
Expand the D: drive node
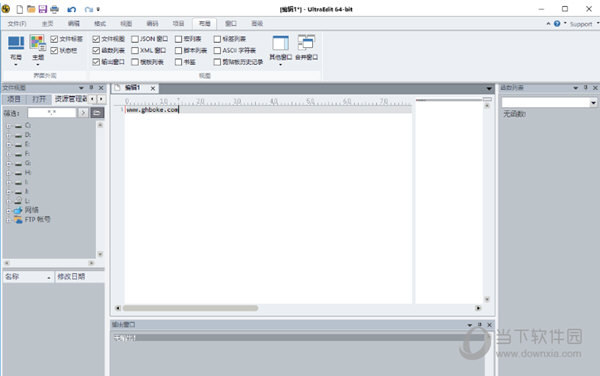click(x=8, y=135)
